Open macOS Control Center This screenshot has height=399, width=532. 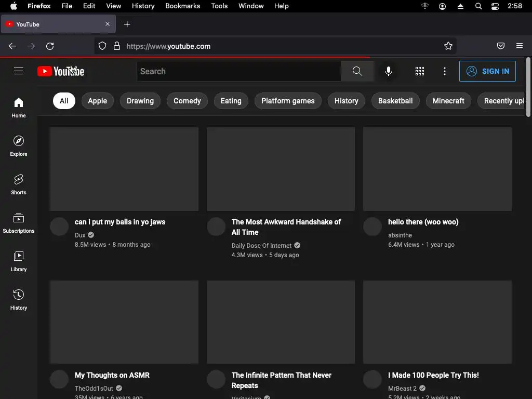(x=495, y=6)
